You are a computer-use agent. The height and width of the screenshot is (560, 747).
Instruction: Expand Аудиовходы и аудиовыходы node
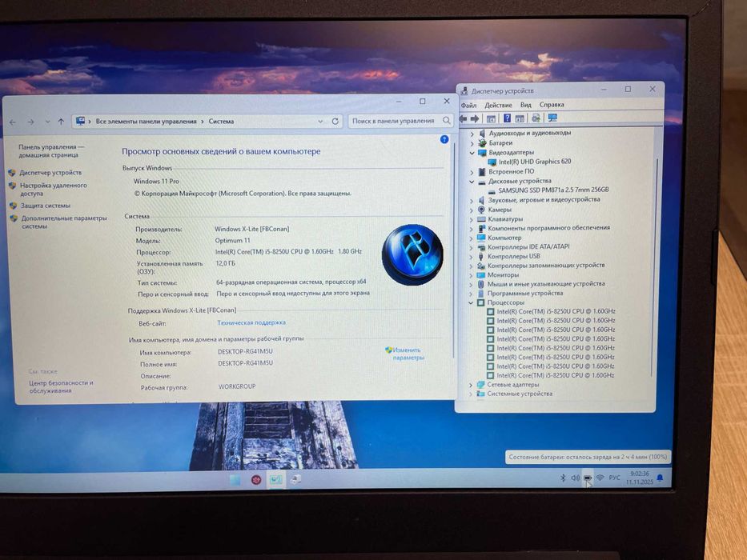[472, 134]
